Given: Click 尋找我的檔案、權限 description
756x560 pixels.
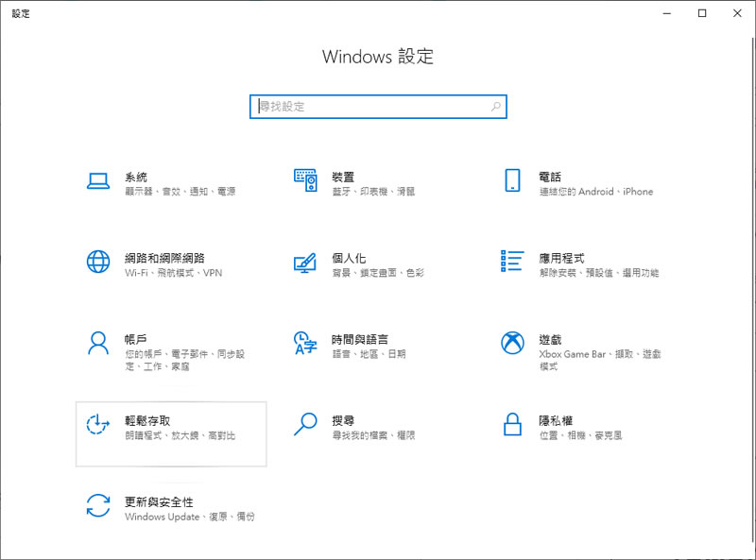Looking at the screenshot, I should (373, 435).
